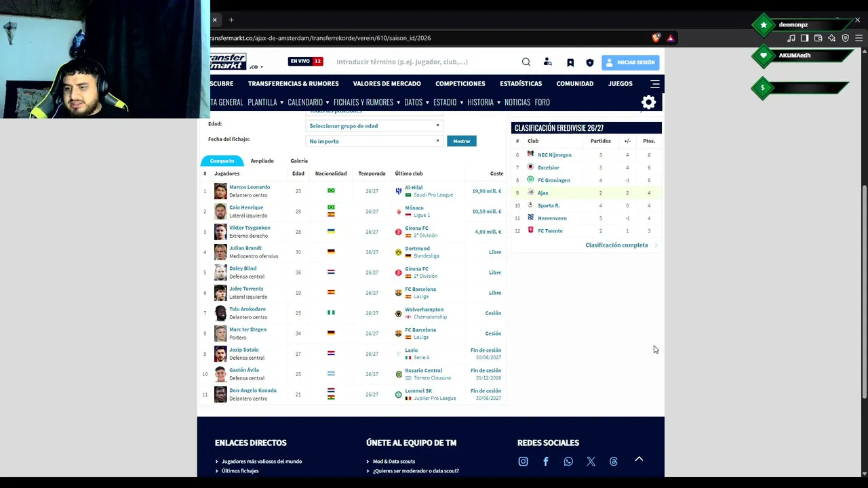868x488 pixels.
Task: Open the 'No importa' transfer date dropdown
Action: click(374, 141)
